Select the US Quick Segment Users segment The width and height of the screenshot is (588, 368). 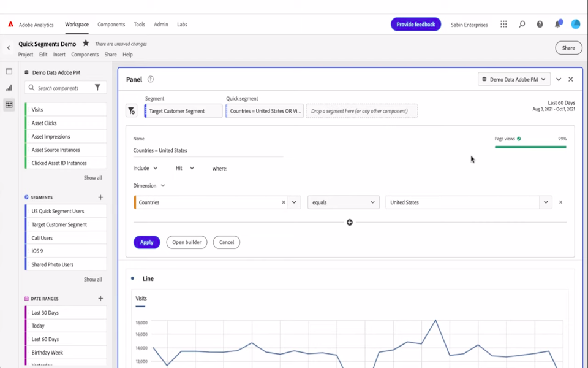(x=66, y=211)
